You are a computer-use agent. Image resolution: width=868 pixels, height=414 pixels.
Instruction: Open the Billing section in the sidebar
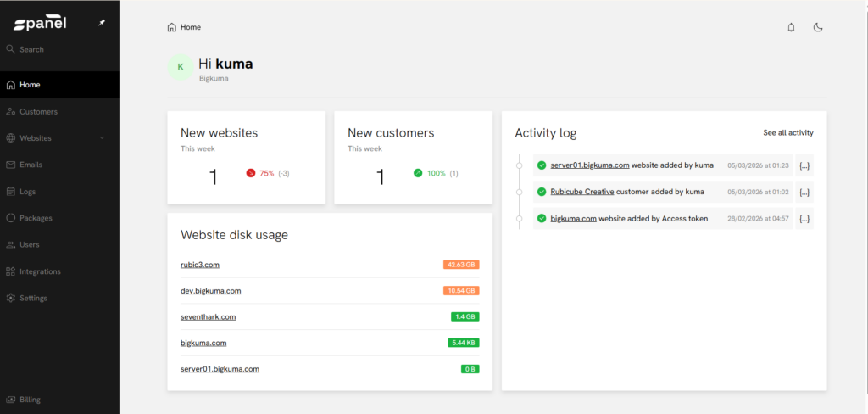tap(30, 400)
